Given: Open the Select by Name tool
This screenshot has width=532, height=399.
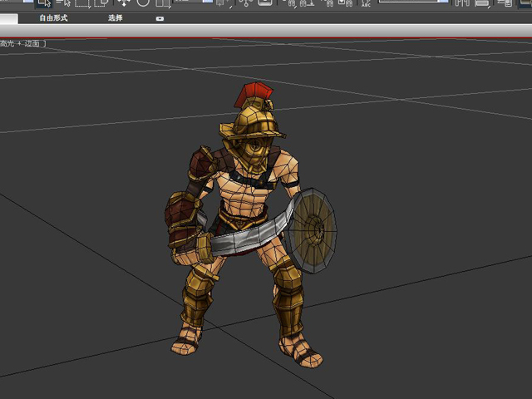Looking at the screenshot, I should pos(63,3).
